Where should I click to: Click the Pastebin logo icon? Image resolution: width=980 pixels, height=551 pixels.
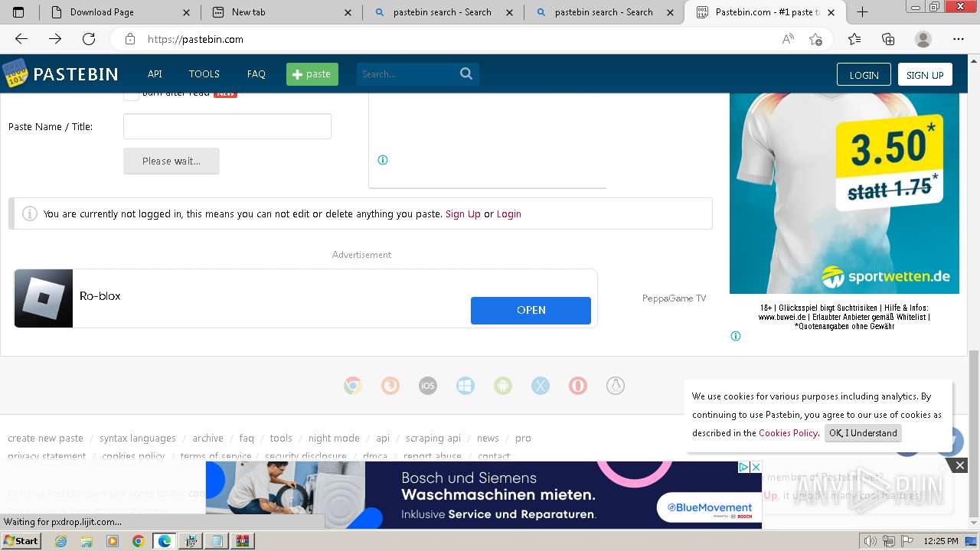tap(15, 73)
